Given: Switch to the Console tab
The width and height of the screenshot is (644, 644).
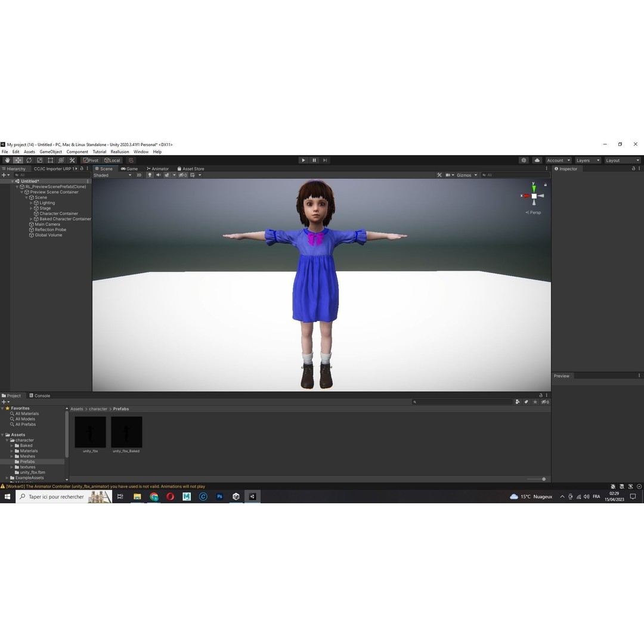Looking at the screenshot, I should 40,395.
